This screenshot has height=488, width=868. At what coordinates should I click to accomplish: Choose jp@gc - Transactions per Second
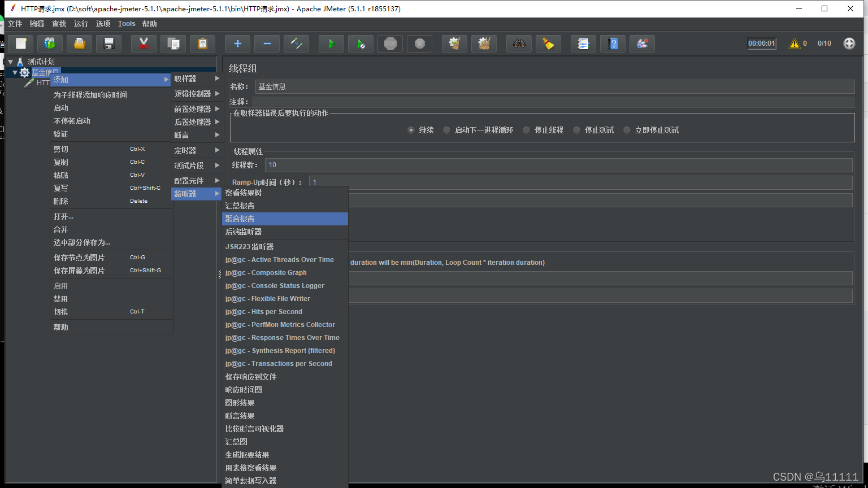point(285,364)
